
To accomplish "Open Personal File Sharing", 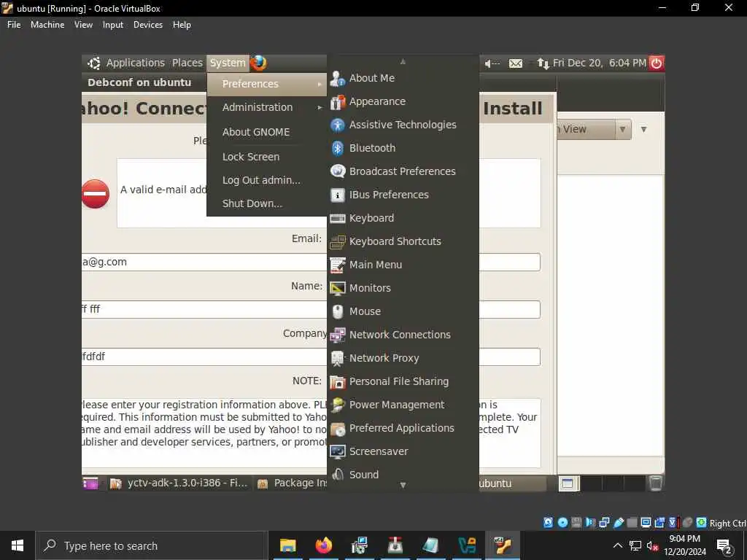I will tap(403, 381).
